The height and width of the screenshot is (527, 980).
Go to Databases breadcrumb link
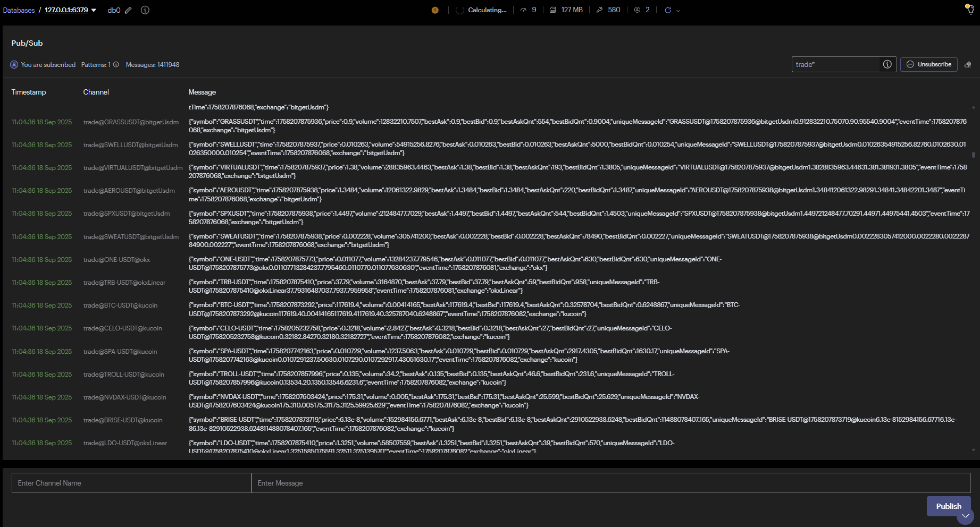[x=19, y=10]
